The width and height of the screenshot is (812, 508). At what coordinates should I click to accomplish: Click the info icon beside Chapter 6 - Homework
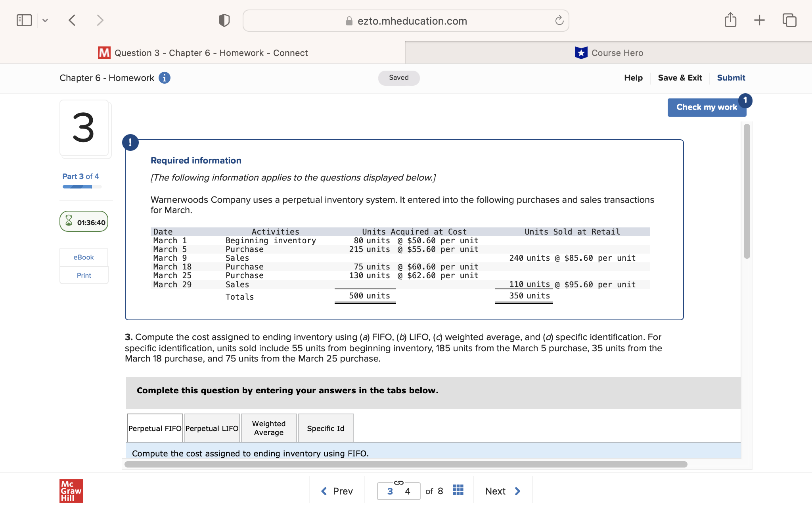coord(164,78)
